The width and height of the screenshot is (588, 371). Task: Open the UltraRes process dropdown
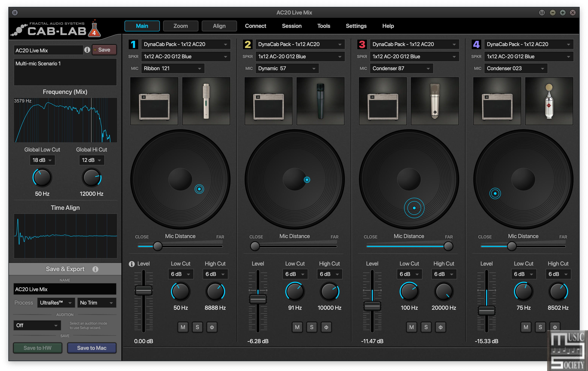[x=56, y=303]
